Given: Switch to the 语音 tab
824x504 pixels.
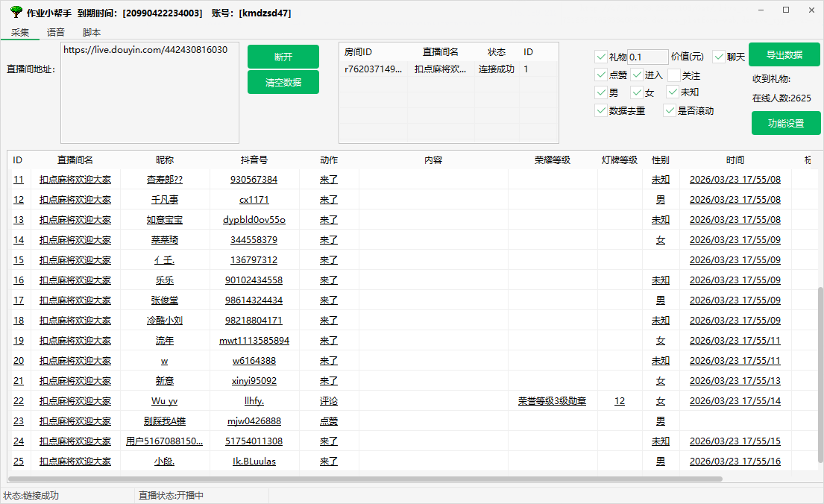Looking at the screenshot, I should tap(56, 32).
